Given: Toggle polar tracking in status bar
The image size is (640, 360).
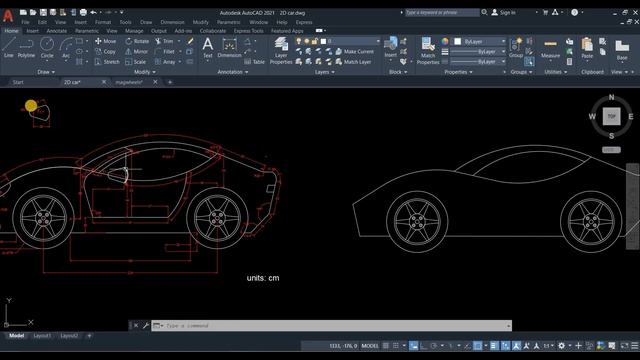Looking at the screenshot, I should [x=433, y=346].
